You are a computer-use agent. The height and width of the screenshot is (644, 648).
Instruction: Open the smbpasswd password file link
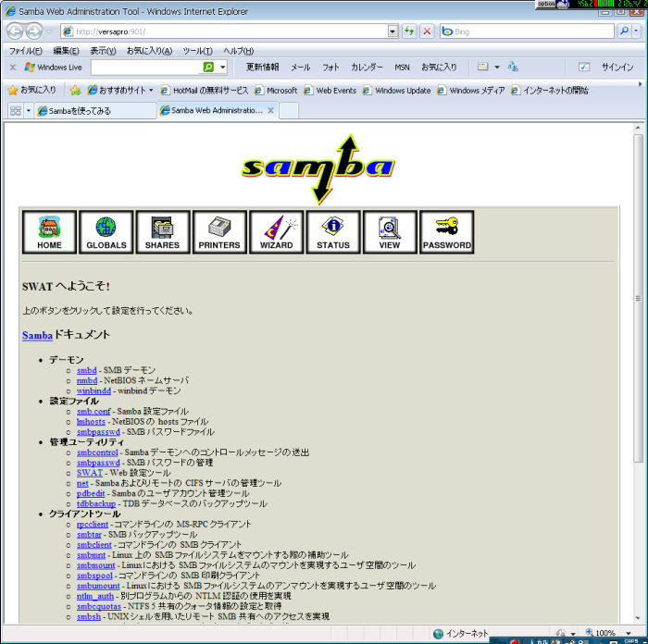[x=98, y=432]
